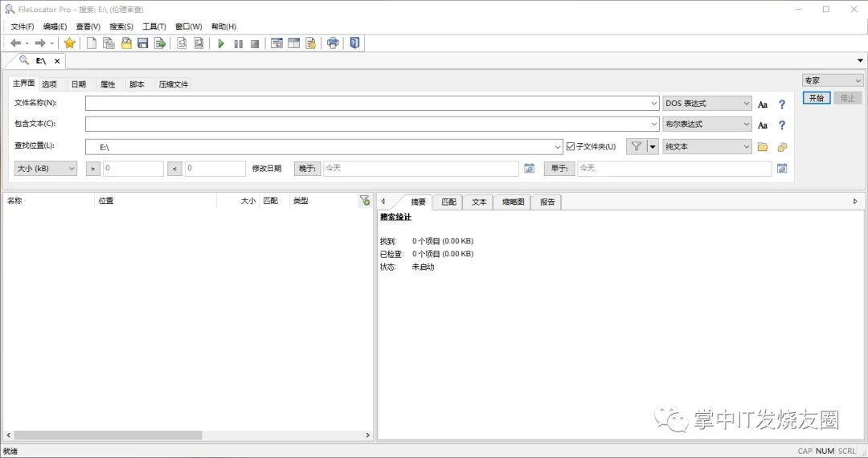Click the window layout icon after the stop button
The height and width of the screenshot is (458, 868).
pos(276,43)
